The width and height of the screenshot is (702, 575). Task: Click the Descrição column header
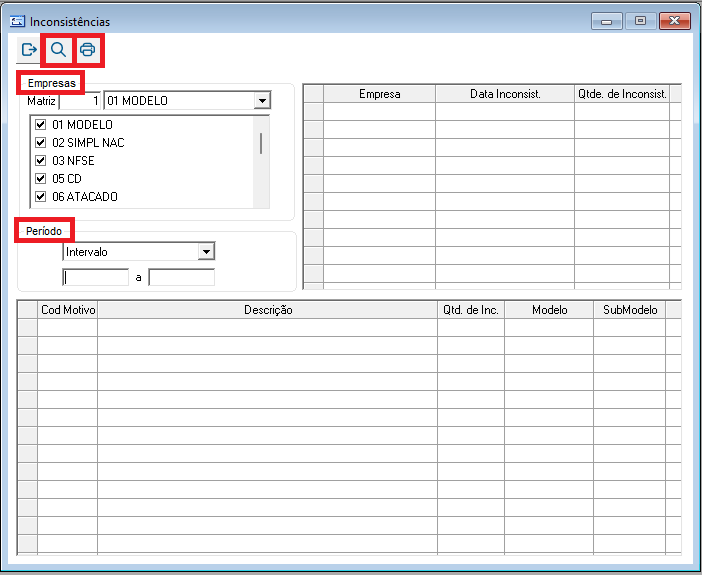[268, 310]
